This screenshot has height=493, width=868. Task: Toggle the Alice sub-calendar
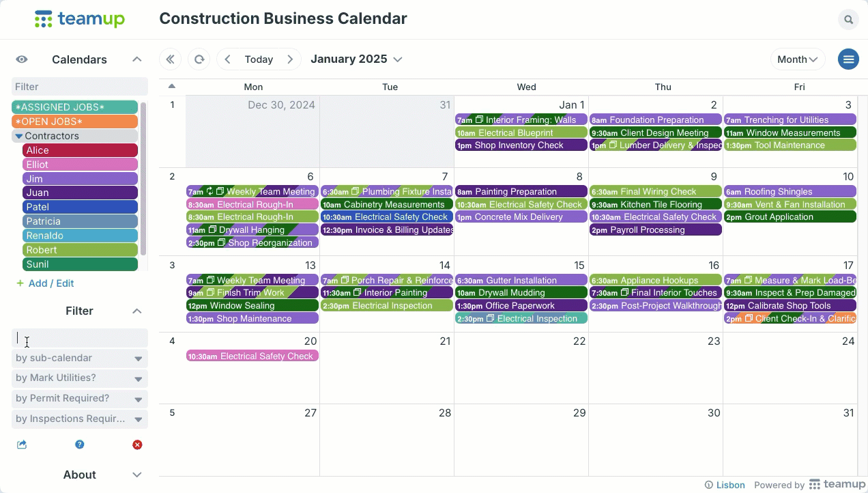[x=81, y=150]
